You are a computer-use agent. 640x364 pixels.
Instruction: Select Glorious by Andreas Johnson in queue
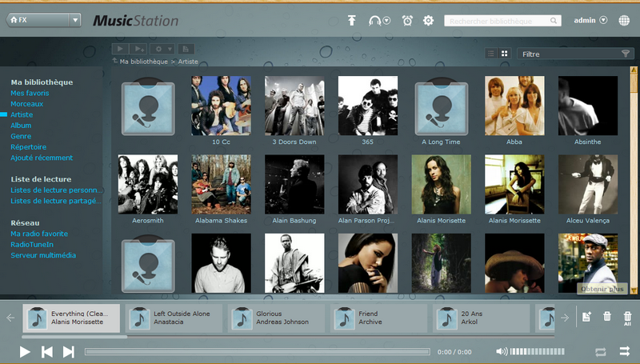point(276,318)
